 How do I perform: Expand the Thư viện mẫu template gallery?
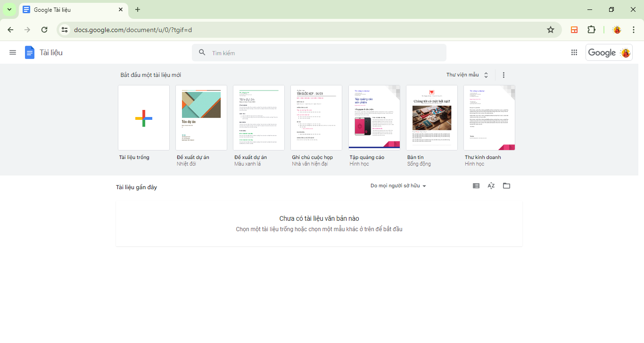coord(467,75)
